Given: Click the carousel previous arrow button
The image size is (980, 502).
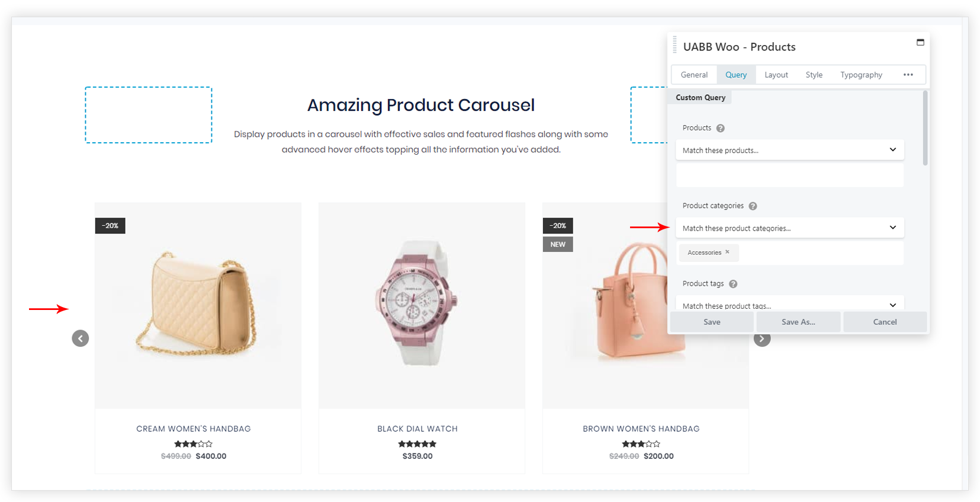Looking at the screenshot, I should point(81,338).
